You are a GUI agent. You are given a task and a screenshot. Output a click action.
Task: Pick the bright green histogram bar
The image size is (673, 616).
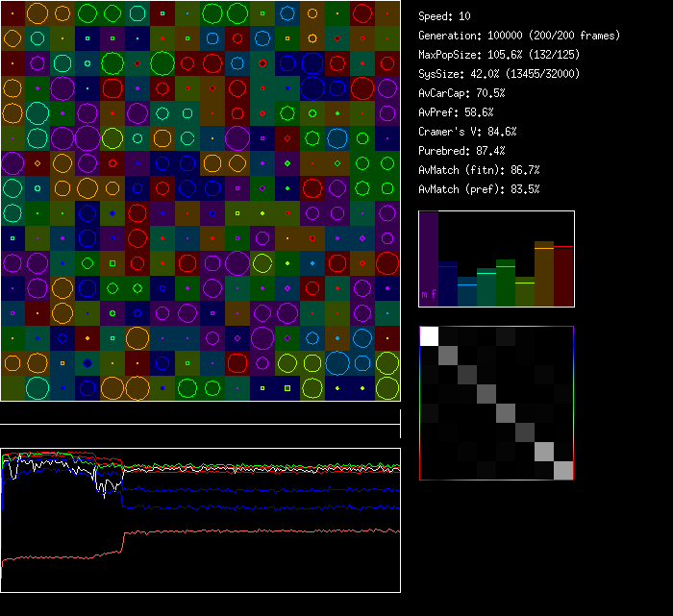coord(506,283)
